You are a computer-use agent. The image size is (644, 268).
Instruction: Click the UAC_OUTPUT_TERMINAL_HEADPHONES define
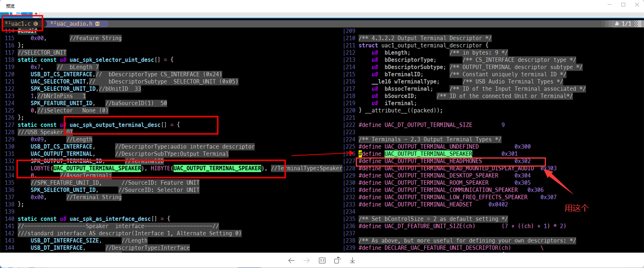[x=445, y=161]
